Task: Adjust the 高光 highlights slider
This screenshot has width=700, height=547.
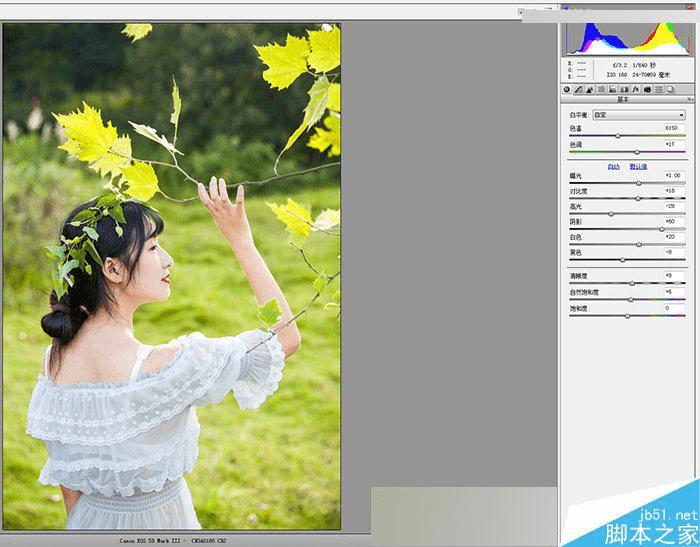Action: [x=627, y=214]
